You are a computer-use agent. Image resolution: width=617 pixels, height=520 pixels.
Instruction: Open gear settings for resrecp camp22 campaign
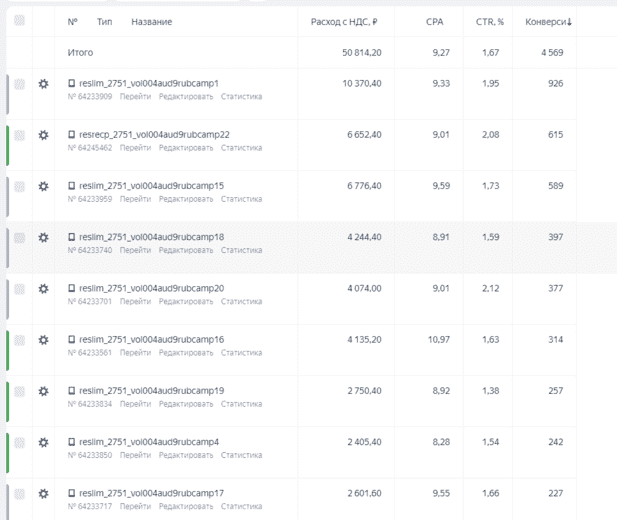coord(43,135)
